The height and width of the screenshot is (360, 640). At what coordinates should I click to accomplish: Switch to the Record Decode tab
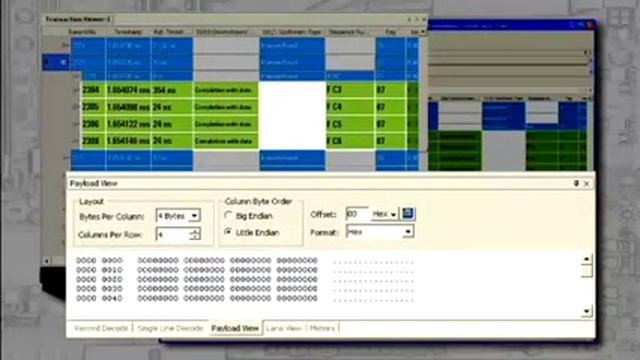pos(101,328)
